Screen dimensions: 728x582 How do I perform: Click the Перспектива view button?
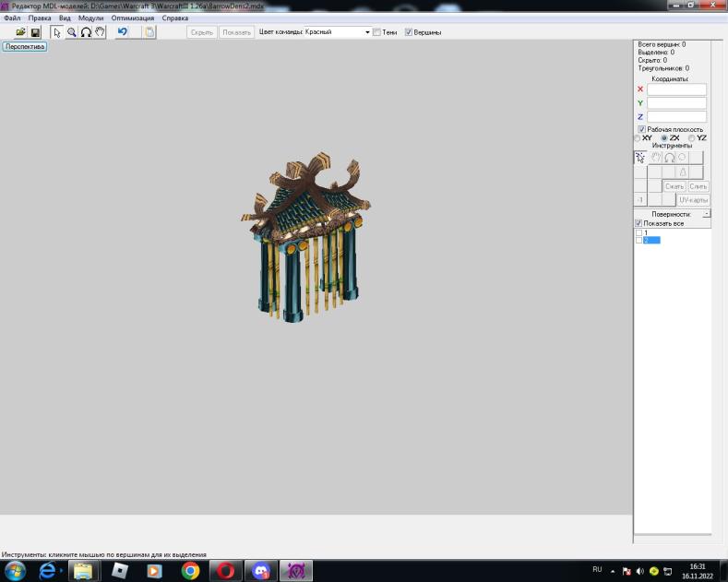click(x=24, y=46)
